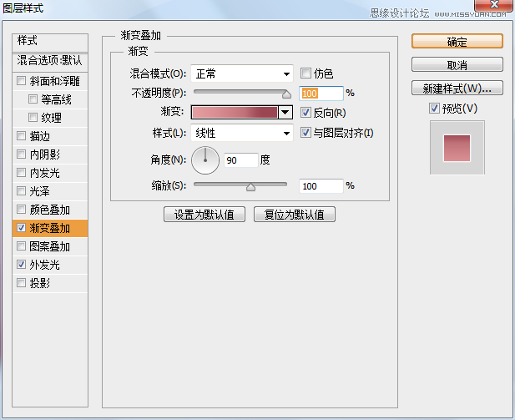
Task: Enable 等高线 checkbox
Action: (33, 99)
